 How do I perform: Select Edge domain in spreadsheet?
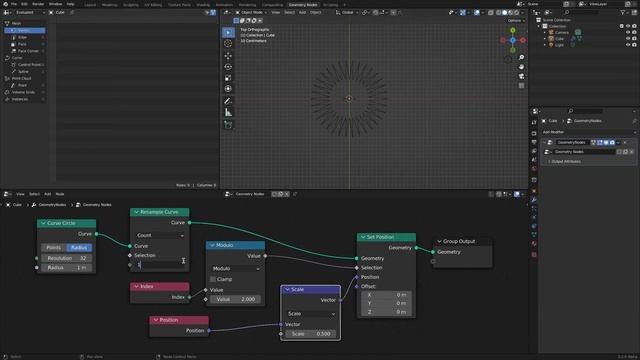pyautogui.click(x=24, y=38)
